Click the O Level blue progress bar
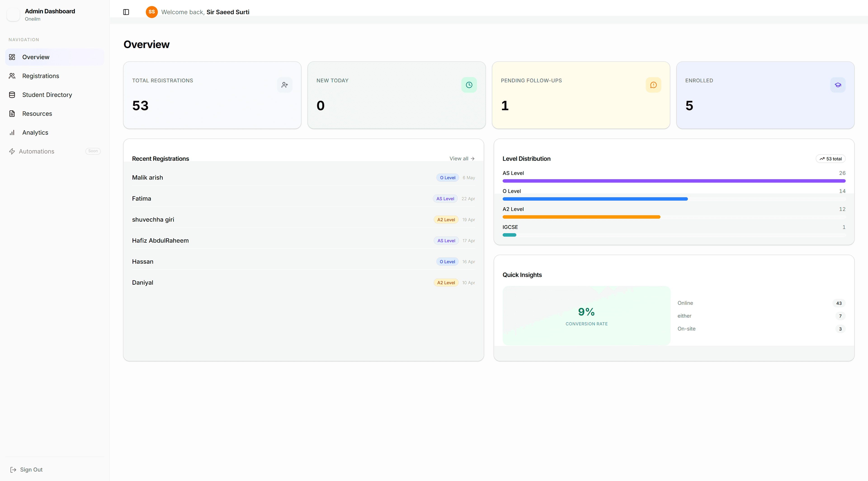The height and width of the screenshot is (481, 868). [x=595, y=199]
